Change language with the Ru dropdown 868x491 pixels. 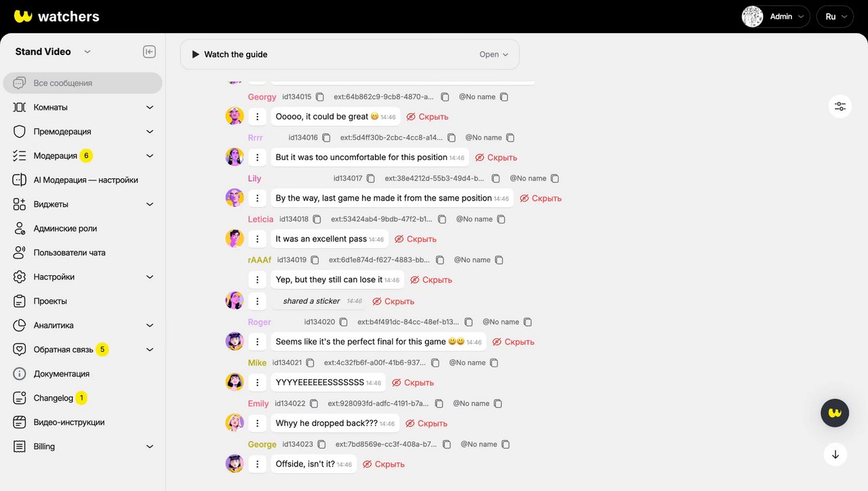(x=835, y=16)
